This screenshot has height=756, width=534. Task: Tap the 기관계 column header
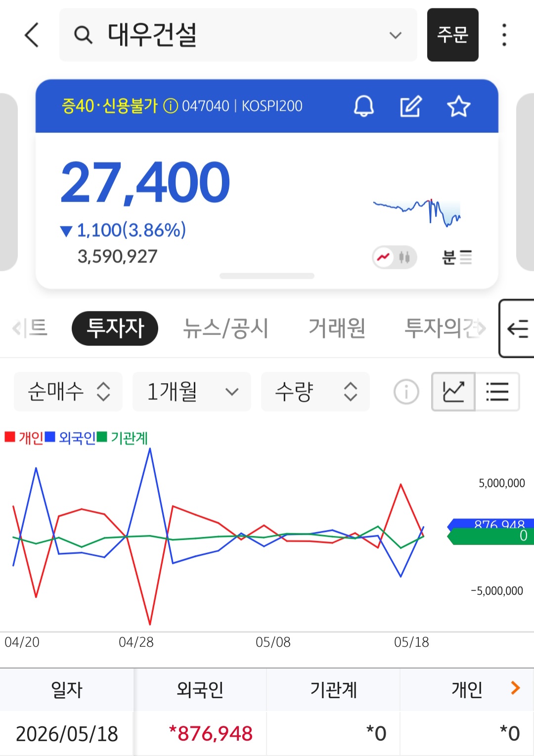click(x=334, y=690)
